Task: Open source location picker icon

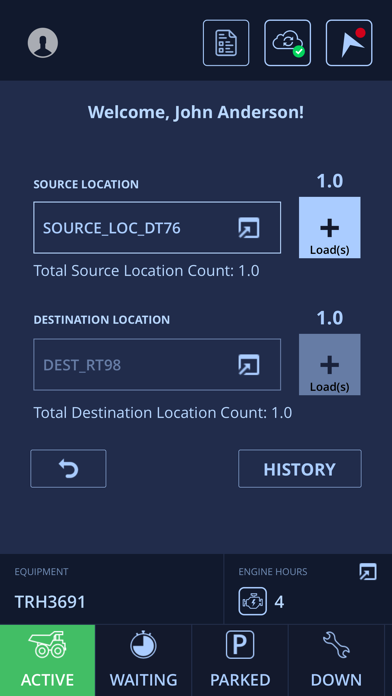Action: [x=249, y=228]
